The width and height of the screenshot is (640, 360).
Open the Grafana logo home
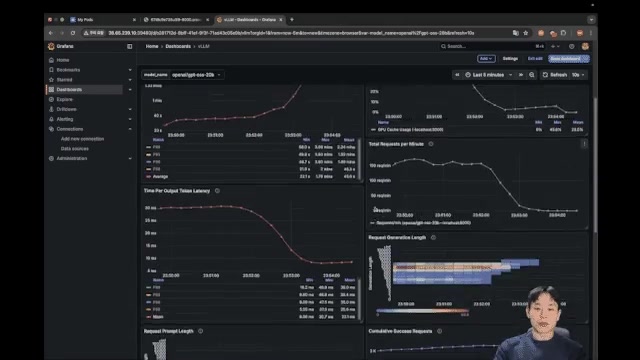(51, 46)
